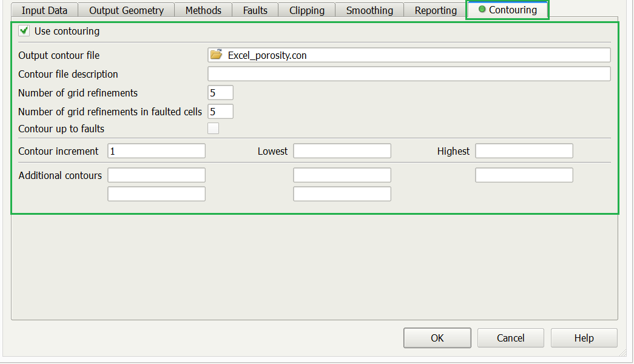The height and width of the screenshot is (364, 634).
Task: Uncheck the Use contouring checkbox
Action: click(x=24, y=31)
